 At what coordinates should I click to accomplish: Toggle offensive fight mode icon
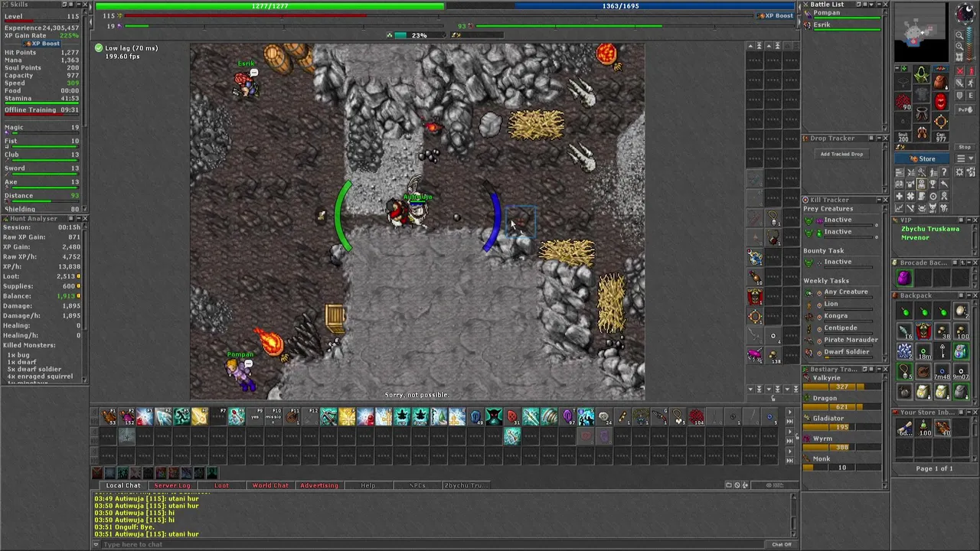coord(960,70)
